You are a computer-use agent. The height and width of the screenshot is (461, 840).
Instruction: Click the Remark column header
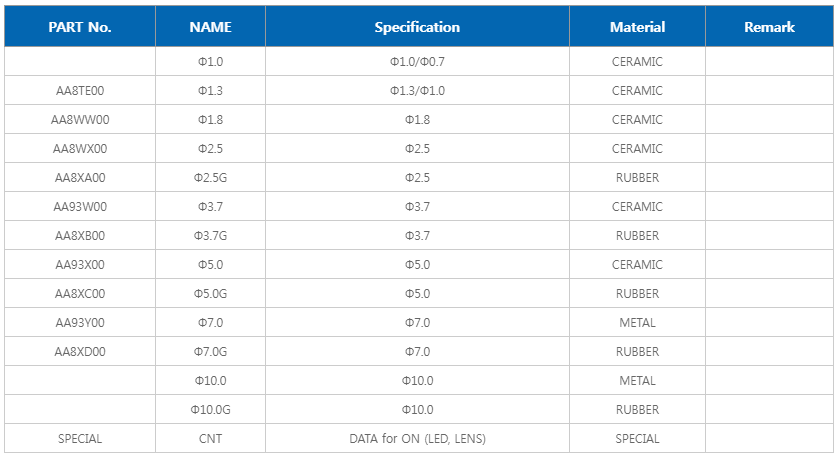[769, 27]
